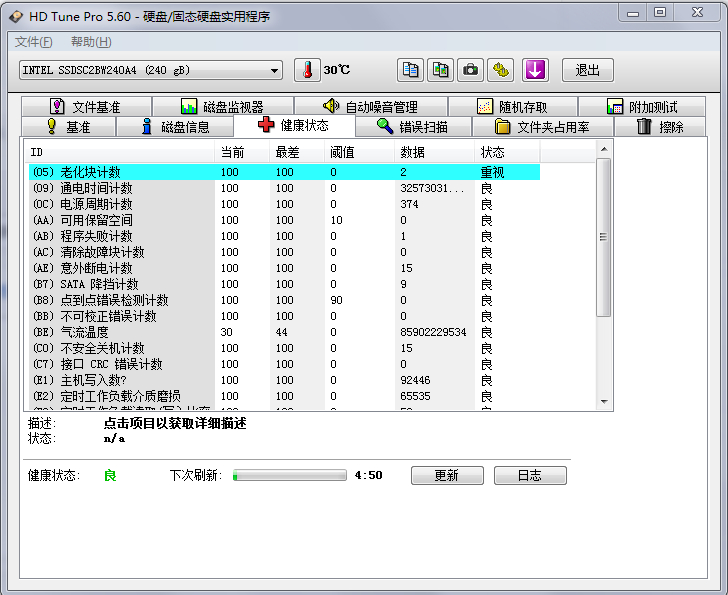This screenshot has height=595, width=728.
Task: Open the 帮助(H) menu
Action: 91,42
